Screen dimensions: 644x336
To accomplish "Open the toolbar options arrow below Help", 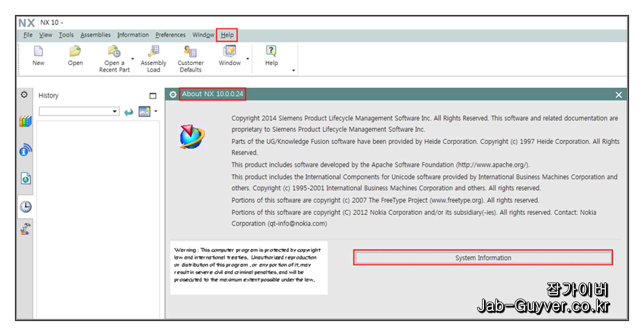I will pos(293,70).
